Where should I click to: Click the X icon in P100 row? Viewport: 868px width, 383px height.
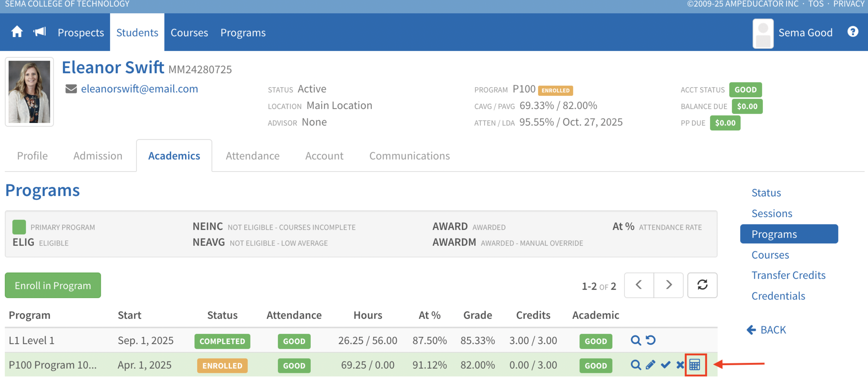click(680, 365)
